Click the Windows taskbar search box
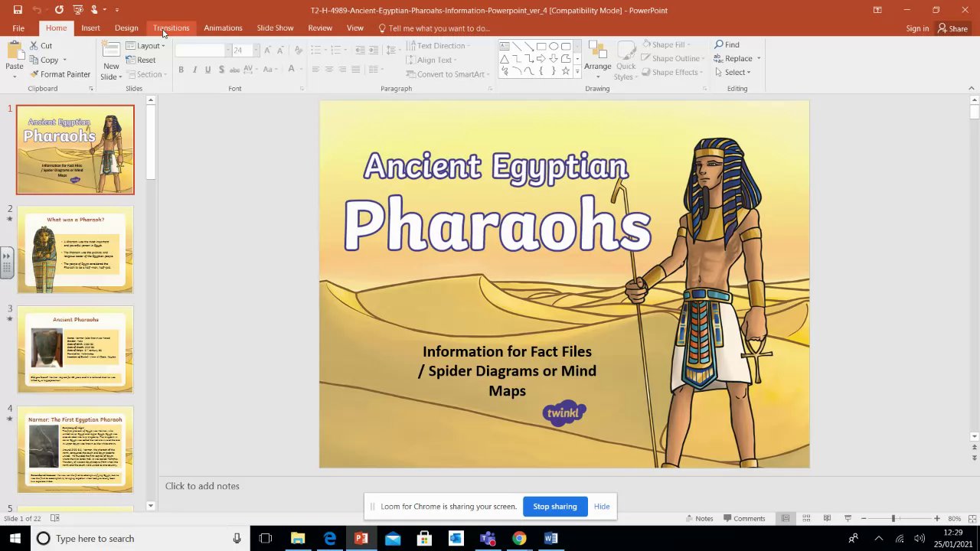Viewport: 980px width, 551px height. coord(139,539)
